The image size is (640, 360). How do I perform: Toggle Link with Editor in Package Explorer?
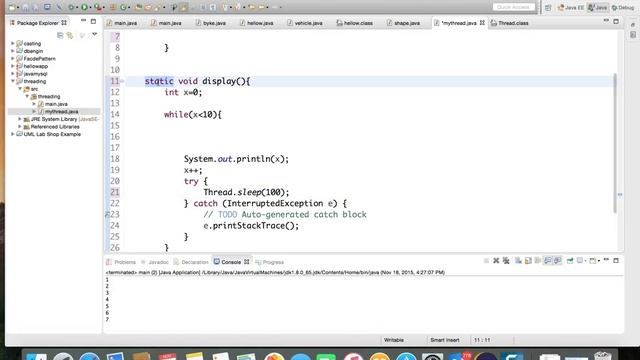coord(70,35)
